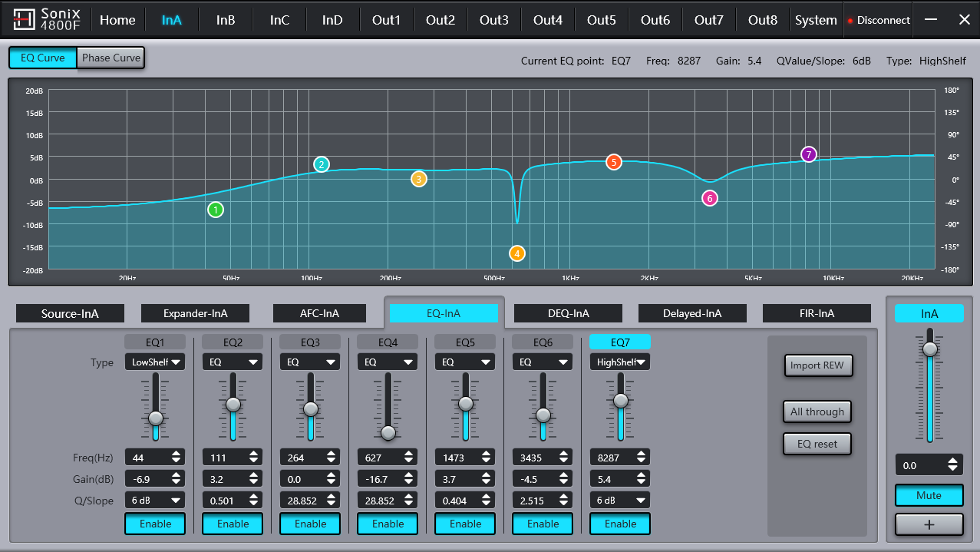Viewport: 980px width, 552px height.
Task: Select the orange EQ point 4 marker
Action: pyautogui.click(x=517, y=253)
